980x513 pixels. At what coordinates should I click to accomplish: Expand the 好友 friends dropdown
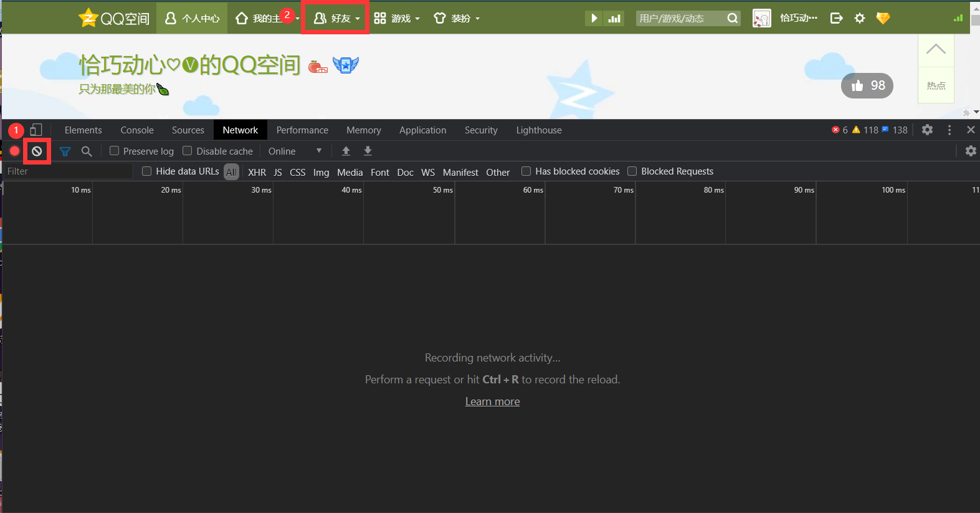(x=336, y=18)
